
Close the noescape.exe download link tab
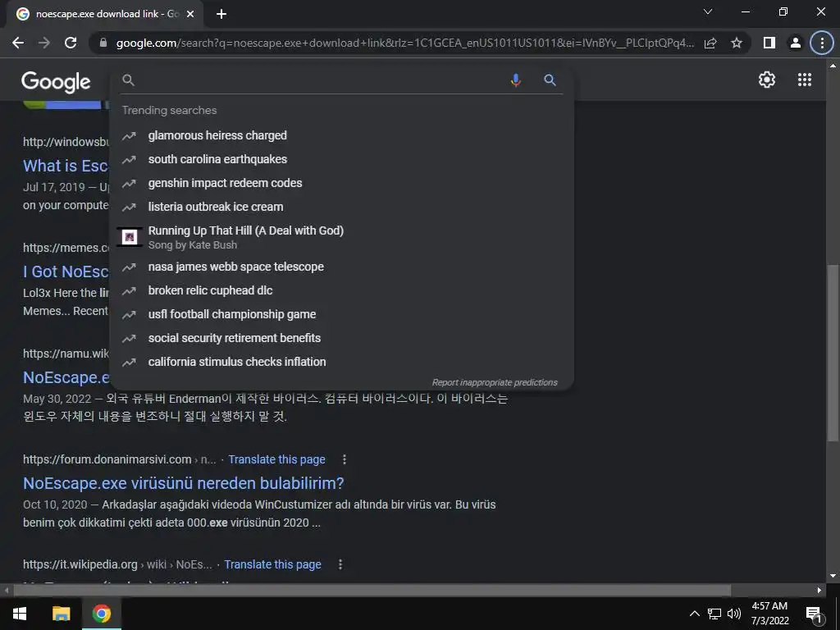click(x=190, y=14)
